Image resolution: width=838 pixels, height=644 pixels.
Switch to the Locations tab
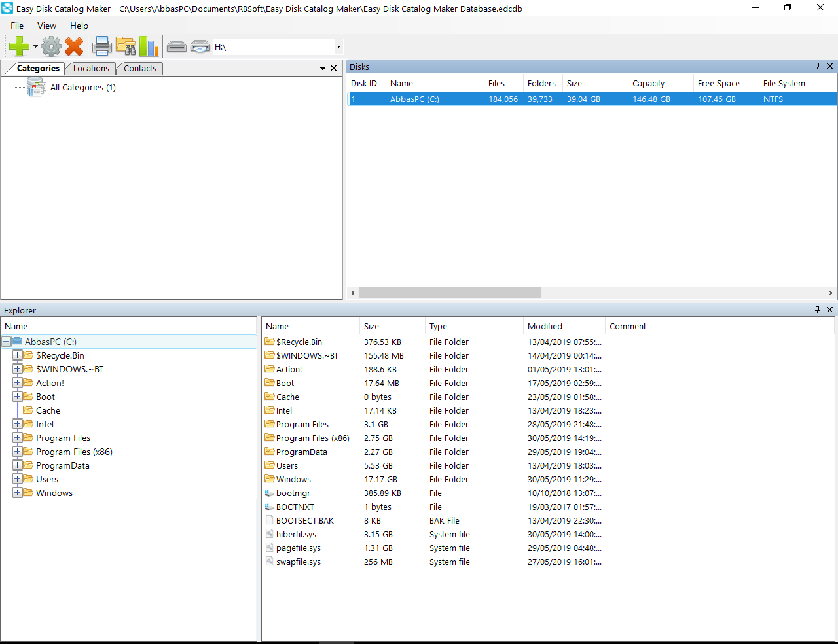point(91,68)
